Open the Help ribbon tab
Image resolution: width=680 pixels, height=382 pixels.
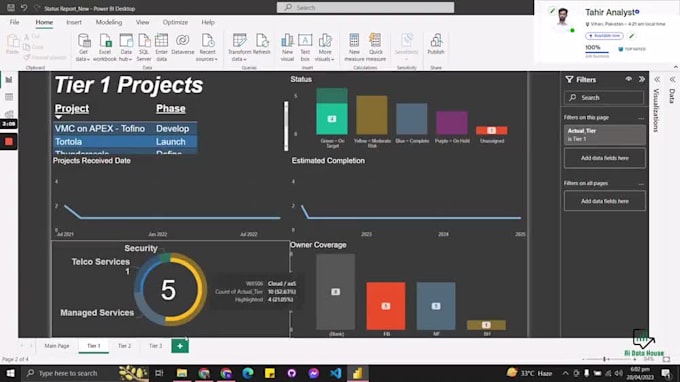tap(208, 22)
